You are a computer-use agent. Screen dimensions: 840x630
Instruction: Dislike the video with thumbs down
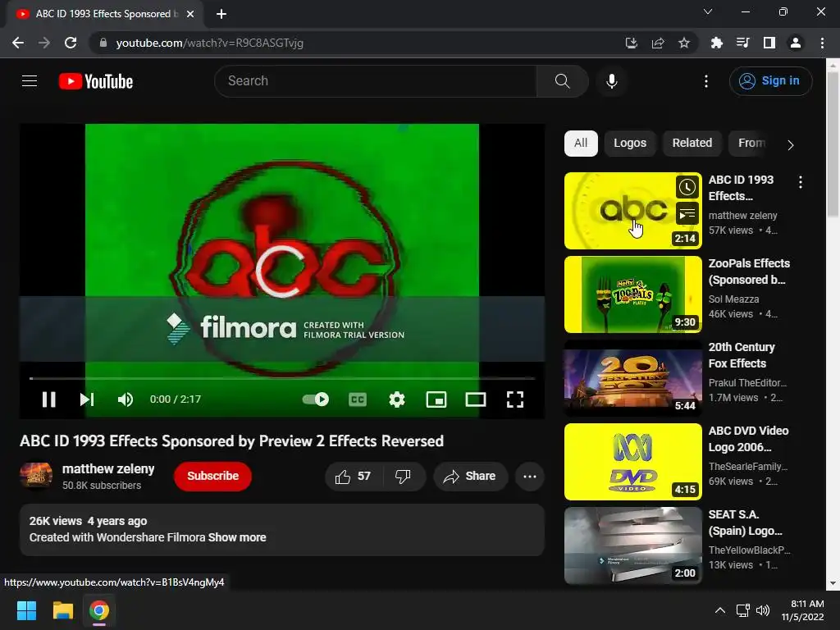404,477
